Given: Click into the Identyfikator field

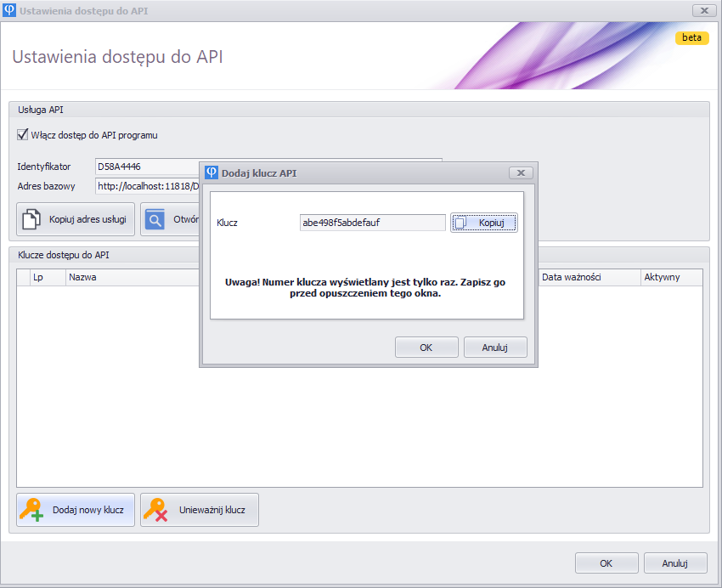Looking at the screenshot, I should tap(146, 167).
